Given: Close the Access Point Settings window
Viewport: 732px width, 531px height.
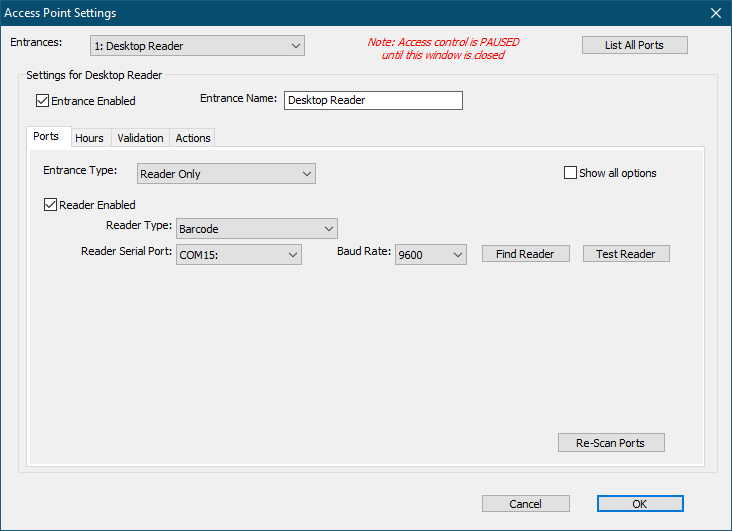Looking at the screenshot, I should 715,13.
